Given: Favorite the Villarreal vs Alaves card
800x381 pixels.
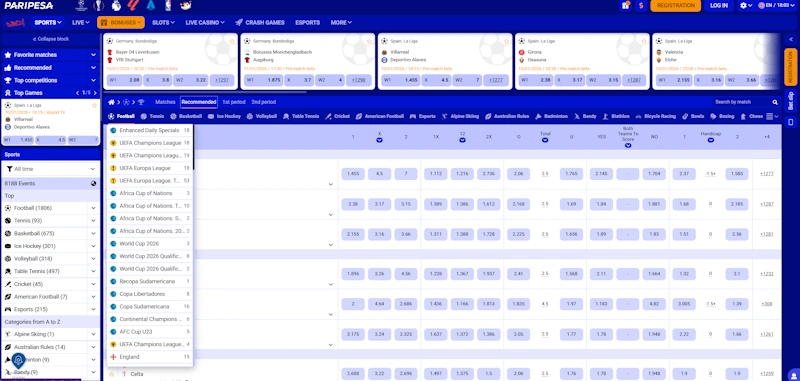Looking at the screenshot, I should (x=507, y=41).
